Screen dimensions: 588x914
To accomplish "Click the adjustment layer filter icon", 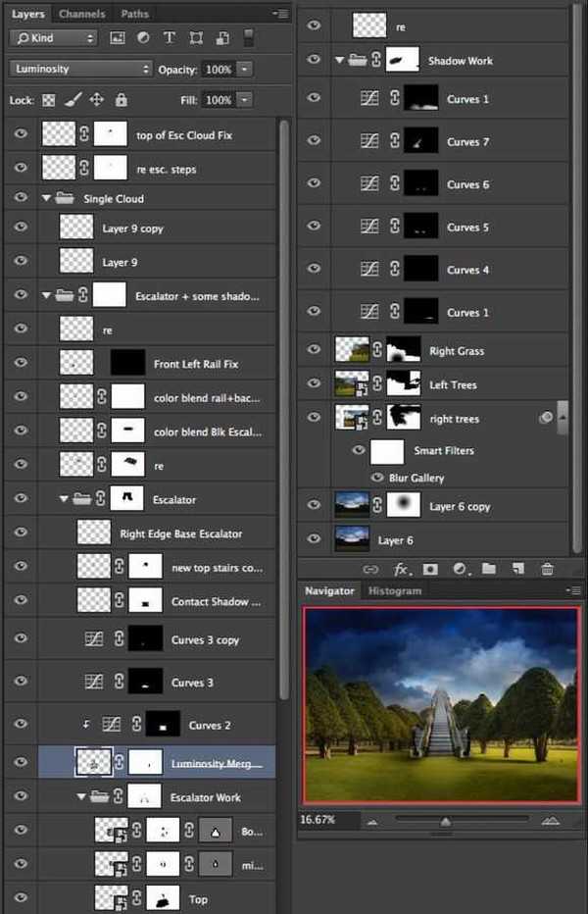I will coord(144,38).
